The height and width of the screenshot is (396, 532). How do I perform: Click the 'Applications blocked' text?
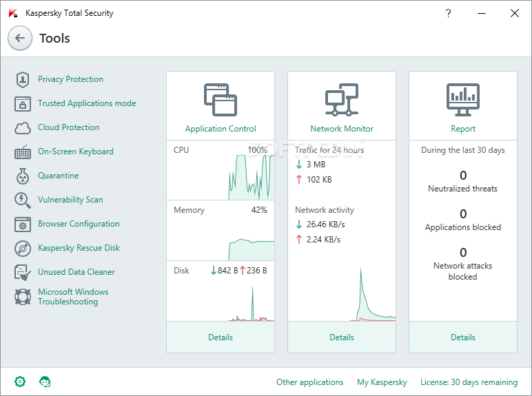coord(463,227)
